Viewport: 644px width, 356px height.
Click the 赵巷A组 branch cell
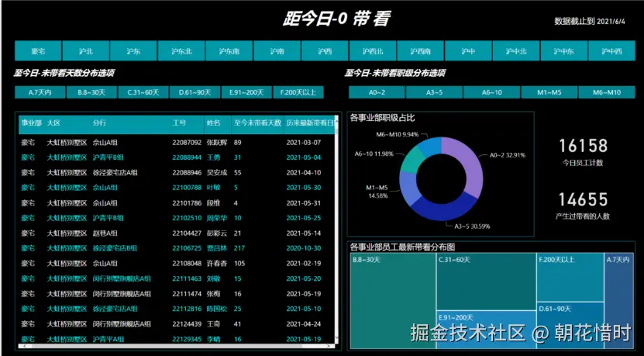tap(105, 233)
